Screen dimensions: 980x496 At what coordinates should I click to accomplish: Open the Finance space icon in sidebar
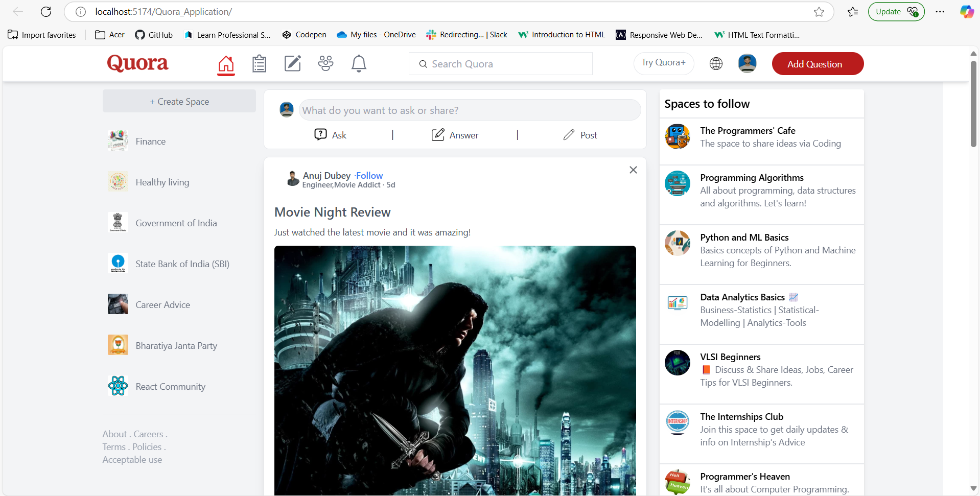pyautogui.click(x=118, y=141)
